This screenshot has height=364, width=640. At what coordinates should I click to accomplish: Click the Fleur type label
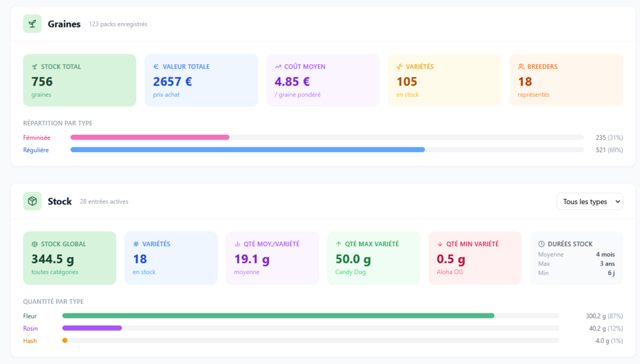30,316
